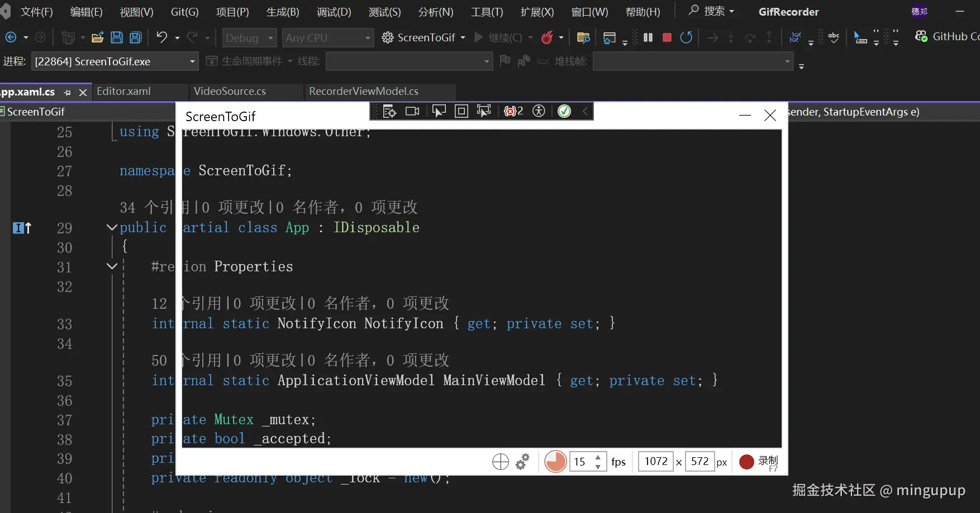Start recording with the red 录制 button

[758, 462]
